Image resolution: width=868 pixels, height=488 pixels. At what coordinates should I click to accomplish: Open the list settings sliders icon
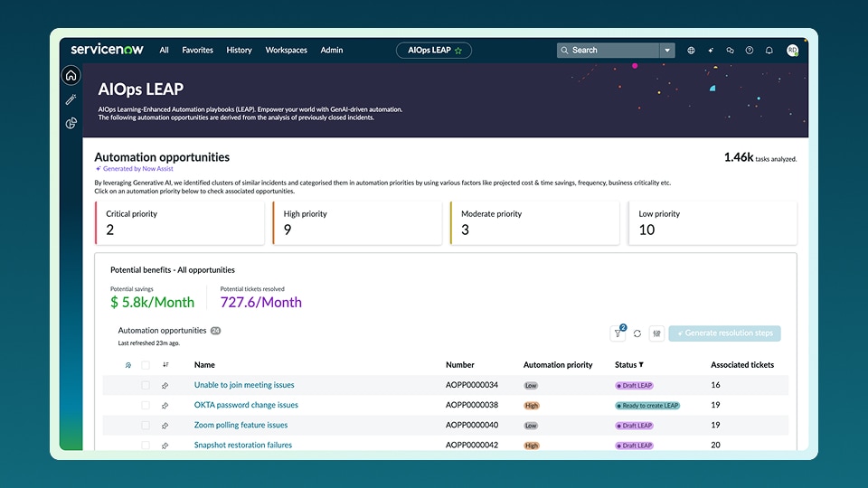point(656,333)
